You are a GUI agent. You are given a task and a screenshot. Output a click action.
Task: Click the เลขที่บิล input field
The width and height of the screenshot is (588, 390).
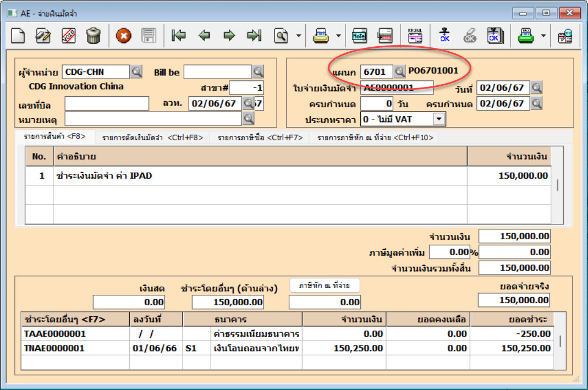[x=107, y=103]
